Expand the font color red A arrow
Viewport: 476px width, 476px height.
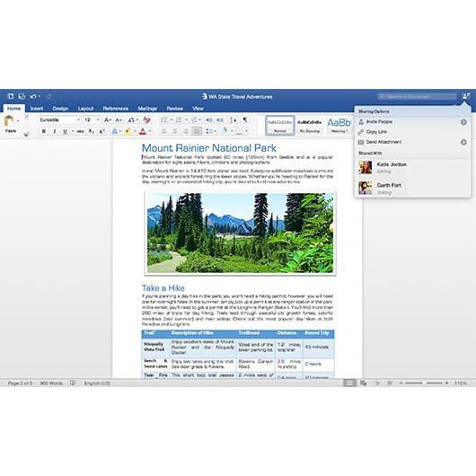[x=150, y=131]
